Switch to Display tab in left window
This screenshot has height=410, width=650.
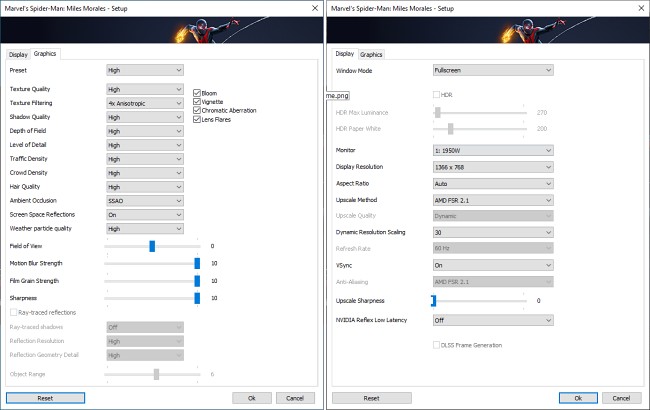18,54
